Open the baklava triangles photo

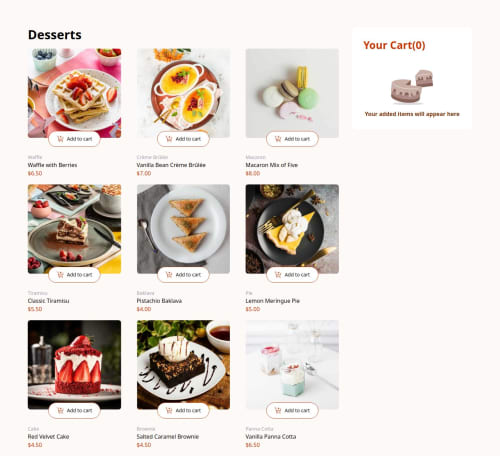point(183,229)
